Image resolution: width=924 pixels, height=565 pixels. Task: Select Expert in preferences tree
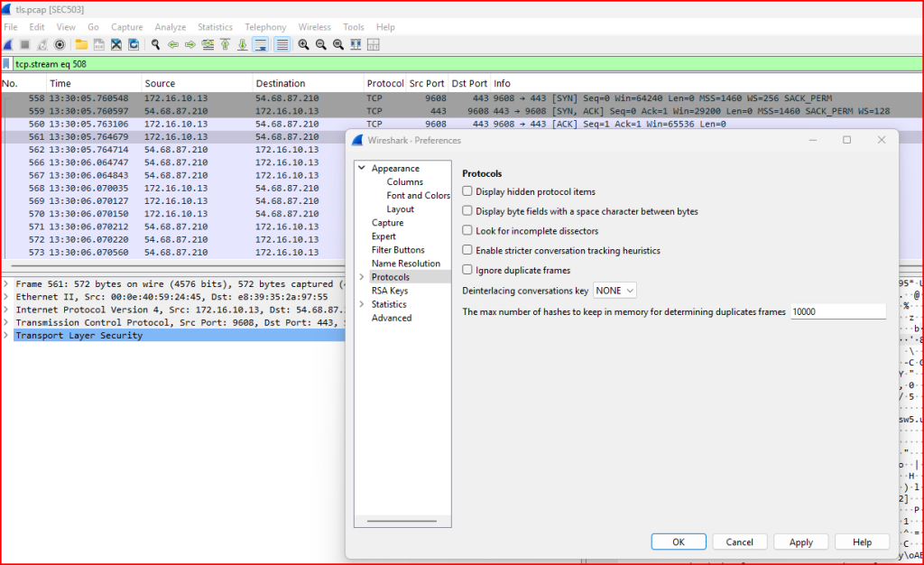tap(383, 236)
